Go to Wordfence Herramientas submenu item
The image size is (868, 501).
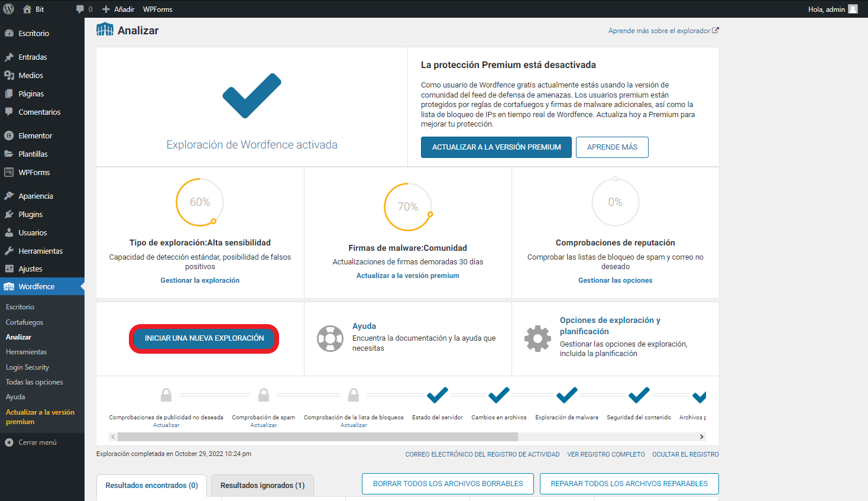pyautogui.click(x=27, y=352)
